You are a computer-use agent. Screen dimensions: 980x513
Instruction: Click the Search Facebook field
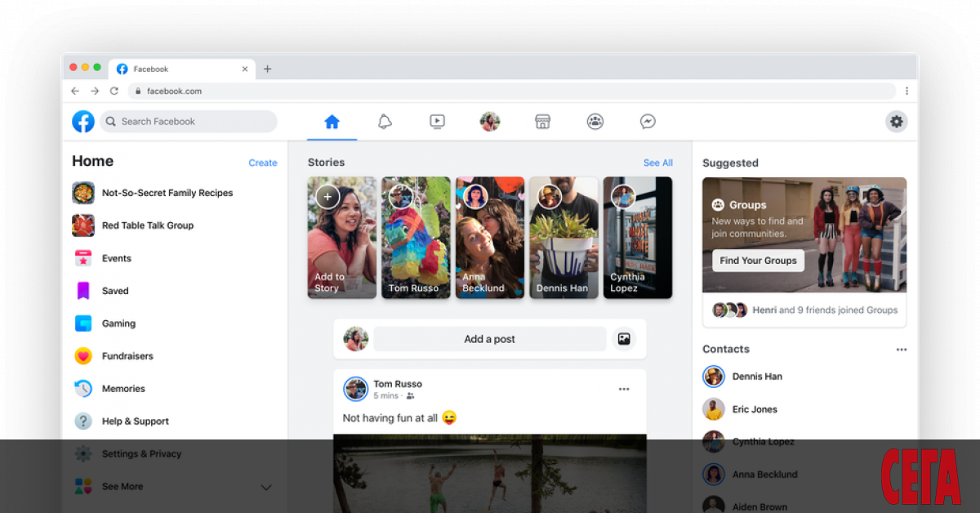click(189, 122)
